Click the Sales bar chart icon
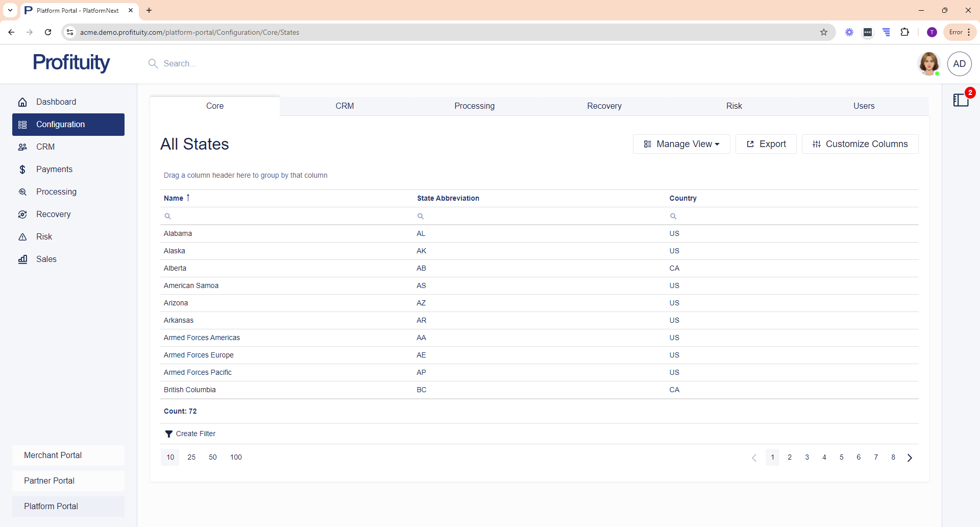This screenshot has height=527, width=980. point(22,259)
